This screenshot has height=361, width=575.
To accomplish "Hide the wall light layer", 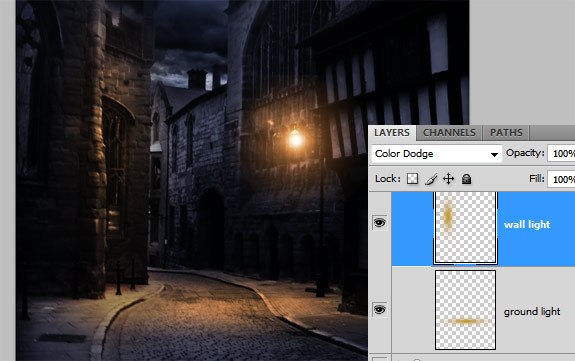I will click(x=380, y=222).
